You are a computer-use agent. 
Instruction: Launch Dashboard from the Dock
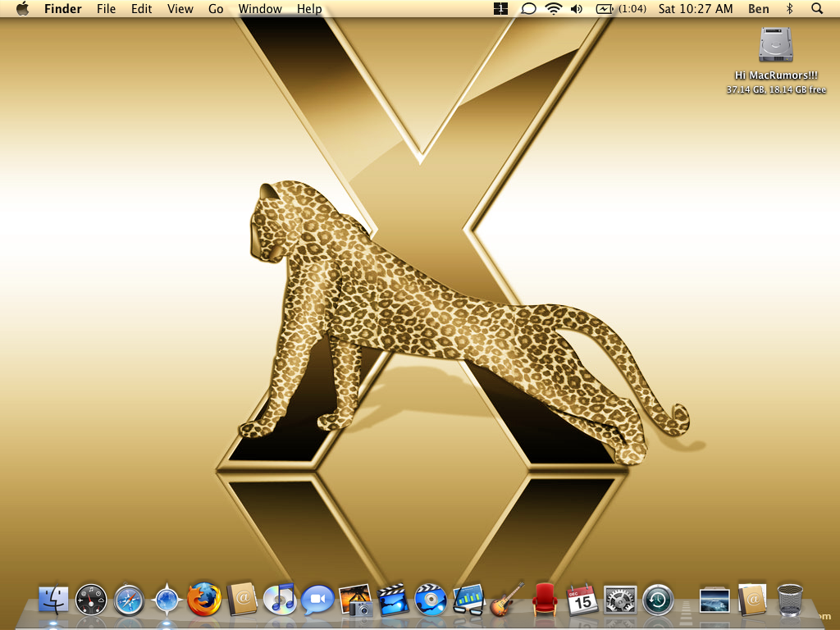click(91, 600)
